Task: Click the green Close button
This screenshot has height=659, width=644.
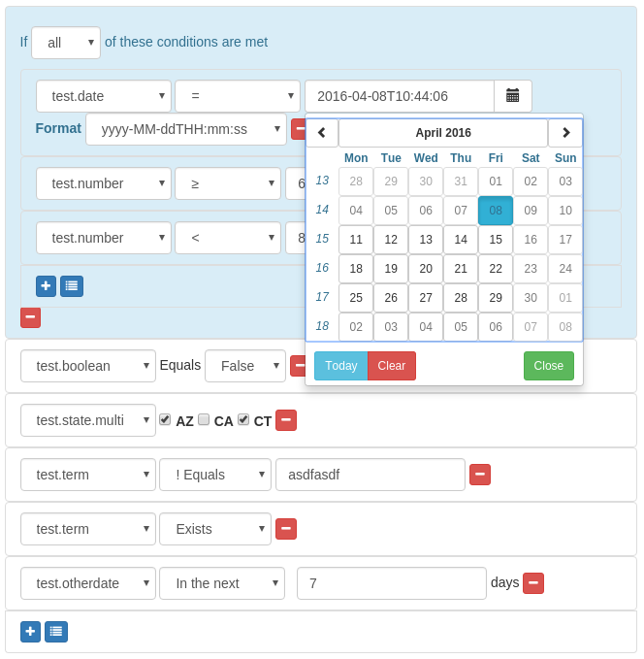Action: pyautogui.click(x=548, y=366)
